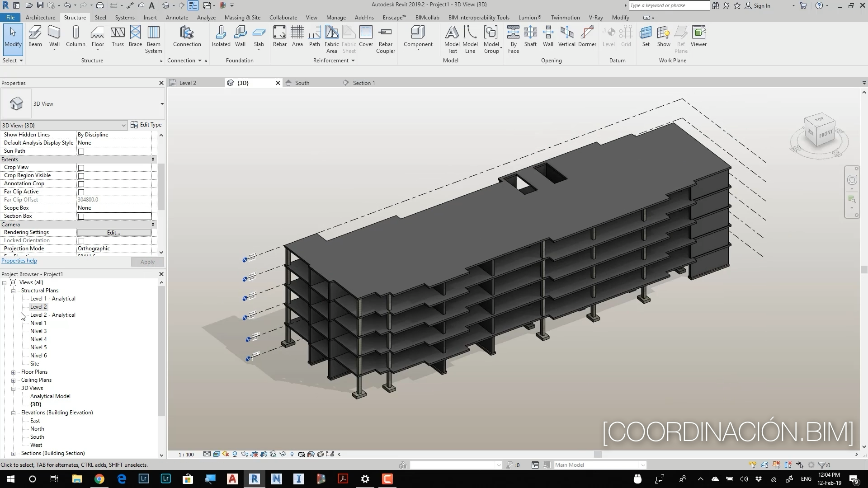Toggle the Sun Path checkbox
The image size is (868, 488).
(x=81, y=151)
